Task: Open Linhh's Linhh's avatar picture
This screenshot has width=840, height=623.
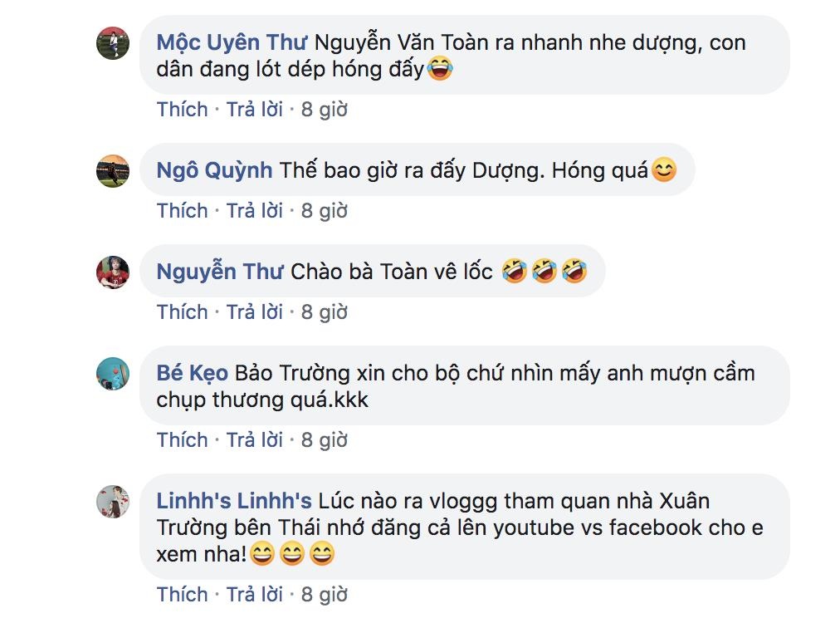Action: coord(113,501)
